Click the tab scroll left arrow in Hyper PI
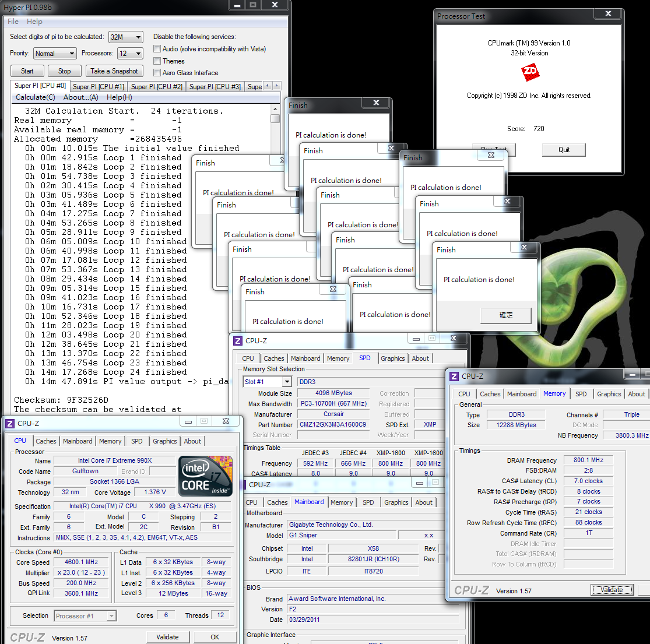Screen dimensions: 650x644 [x=268, y=86]
